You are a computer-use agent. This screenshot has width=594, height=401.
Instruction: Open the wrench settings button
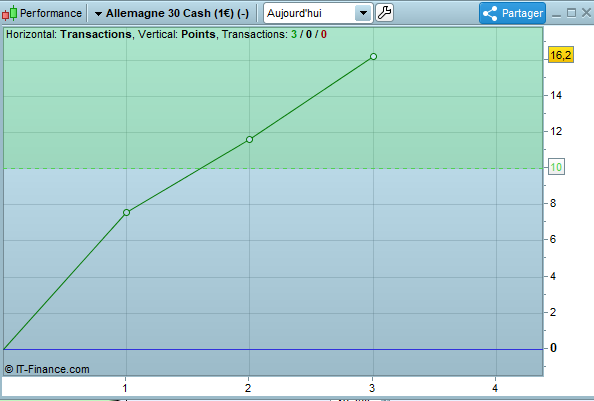[x=384, y=13]
